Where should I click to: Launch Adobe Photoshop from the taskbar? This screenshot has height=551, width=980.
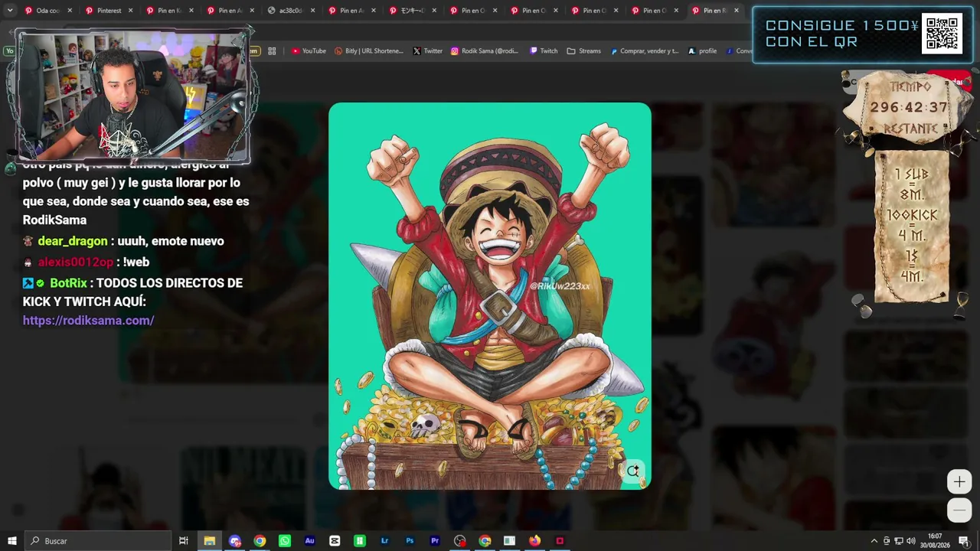(410, 541)
